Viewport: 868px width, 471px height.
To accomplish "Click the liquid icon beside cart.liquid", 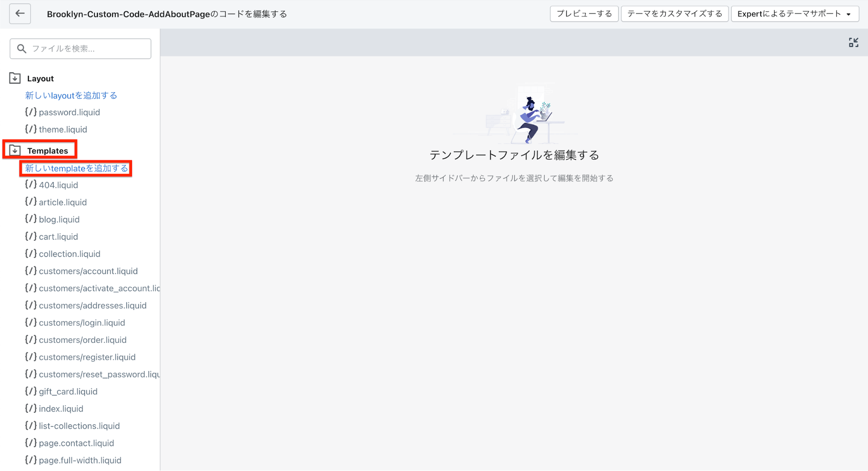I will pos(30,236).
